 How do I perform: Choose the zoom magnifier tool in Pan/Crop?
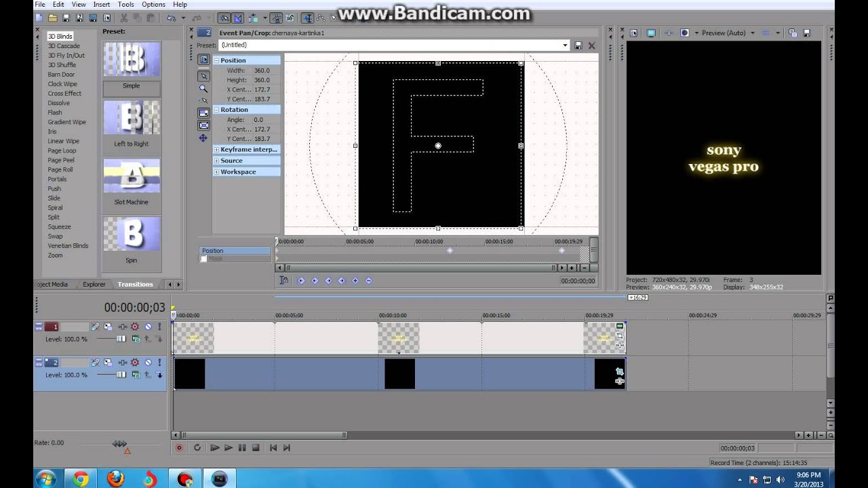click(203, 88)
